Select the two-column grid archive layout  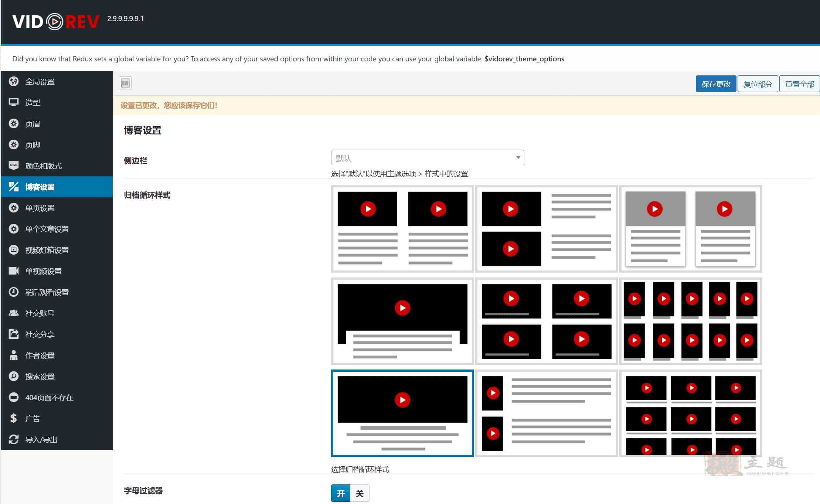402,229
